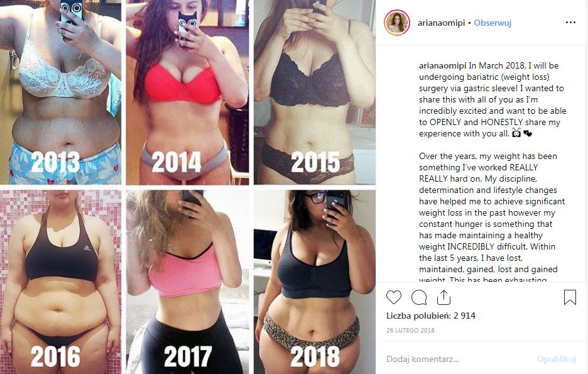The image size is (588, 374).
Task: Focus the Dodaj komentarz comment field
Action: pyautogui.click(x=457, y=359)
